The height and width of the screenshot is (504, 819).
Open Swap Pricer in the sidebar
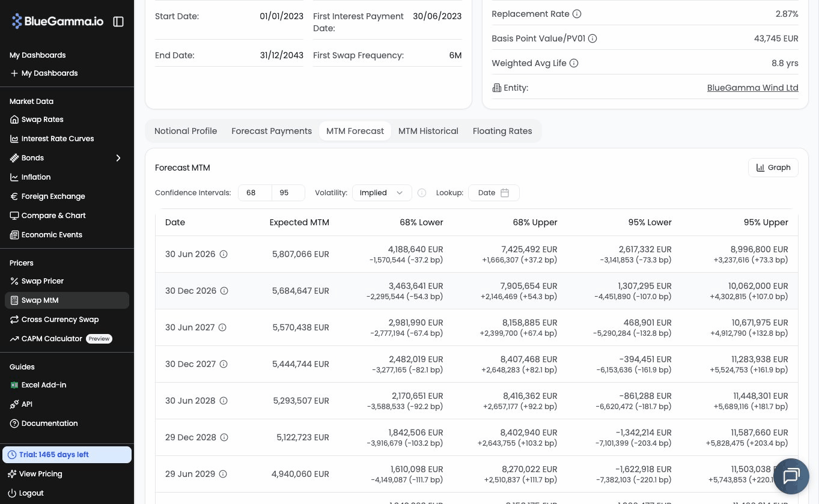tap(42, 281)
